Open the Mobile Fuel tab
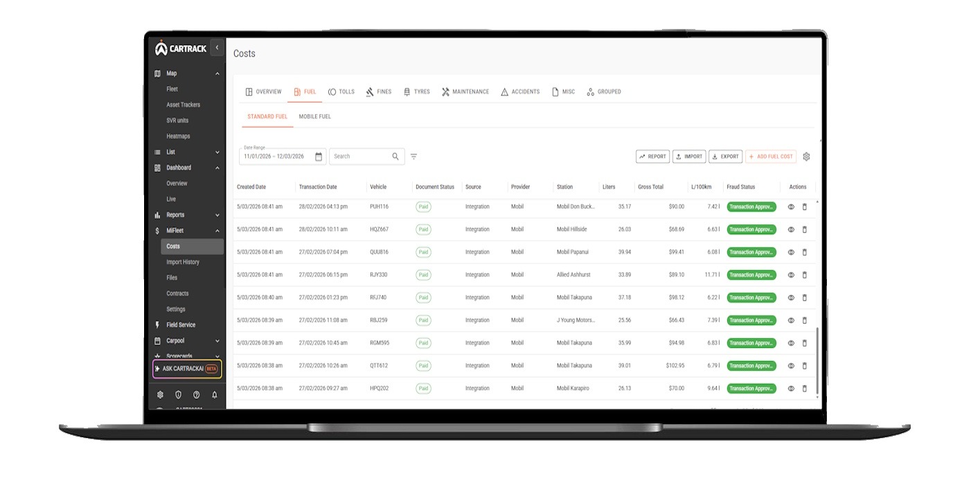The height and width of the screenshot is (483, 980). point(315,116)
